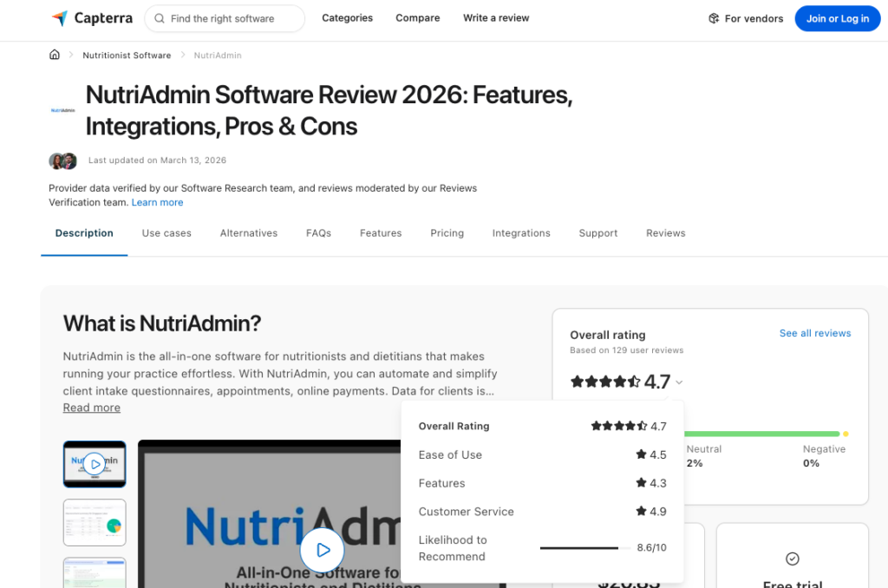Switch to the Alternatives tab
Image resolution: width=888 pixels, height=588 pixels.
pos(249,232)
